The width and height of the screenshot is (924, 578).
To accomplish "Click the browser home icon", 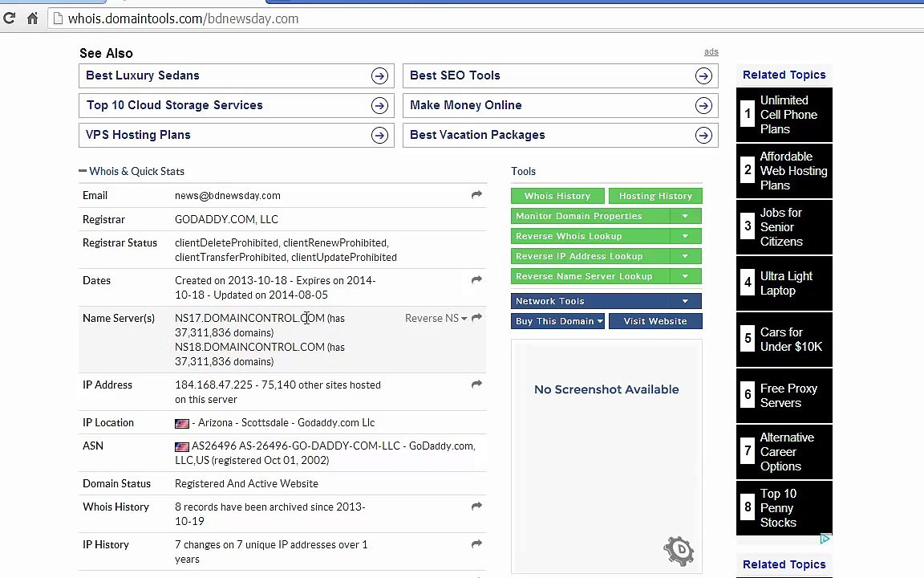I will coord(32,18).
